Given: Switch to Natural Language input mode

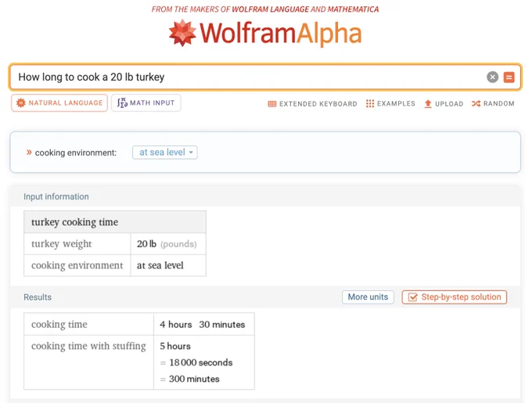Looking at the screenshot, I should tap(59, 103).
